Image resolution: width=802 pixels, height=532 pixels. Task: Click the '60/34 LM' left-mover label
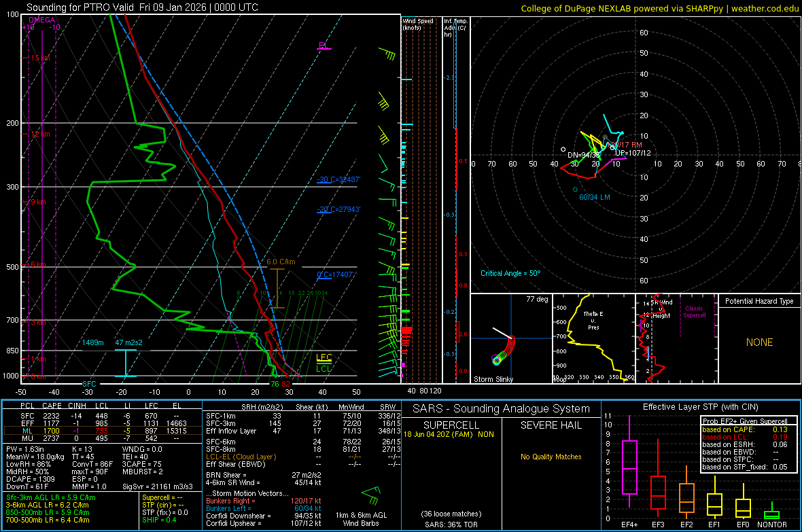(x=594, y=197)
